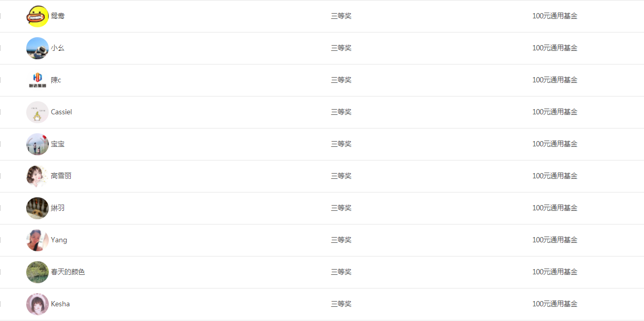Click the username Cassiel
Viewport: 644px width, 321px height.
tap(61, 112)
